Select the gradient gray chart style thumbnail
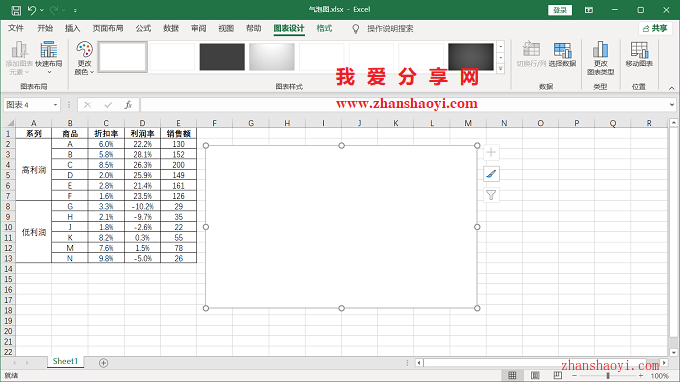Viewport: 680px width, 382px height. pos(272,57)
